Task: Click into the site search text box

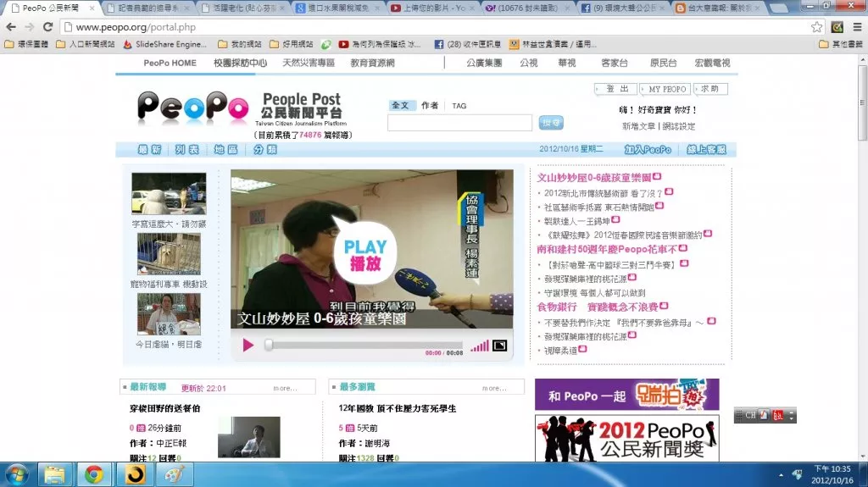Action: (x=459, y=123)
